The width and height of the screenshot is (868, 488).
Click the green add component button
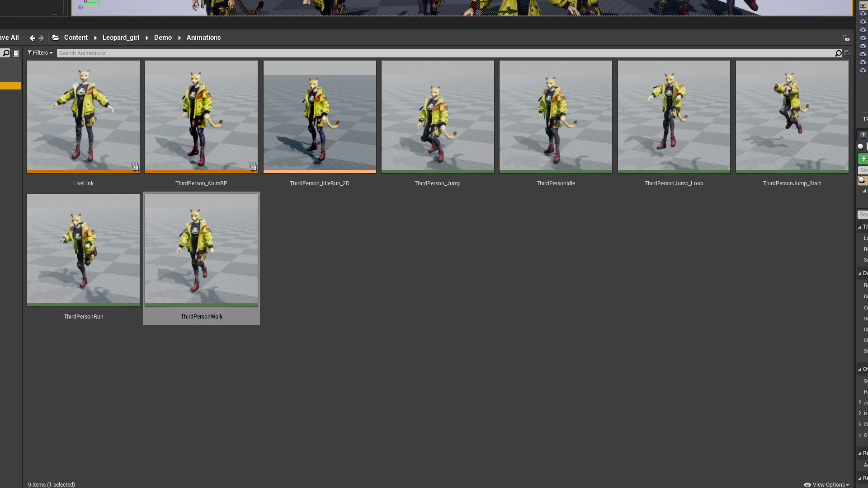point(863,159)
